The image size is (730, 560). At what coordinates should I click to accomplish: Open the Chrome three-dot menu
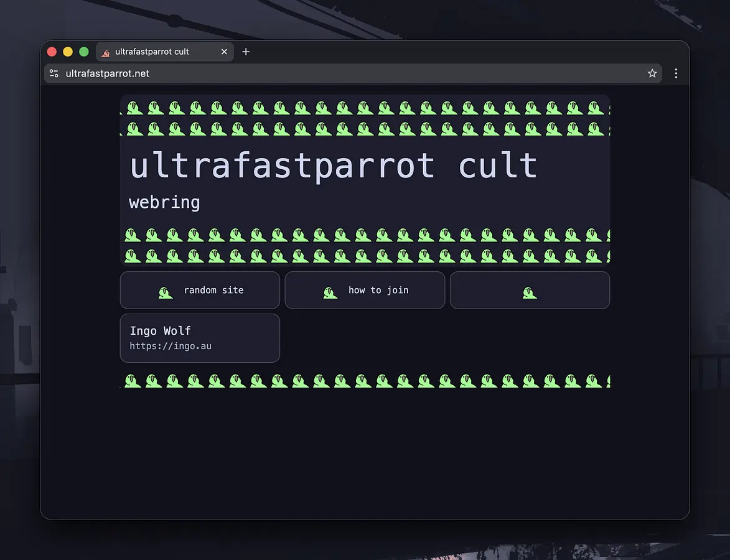coord(676,73)
